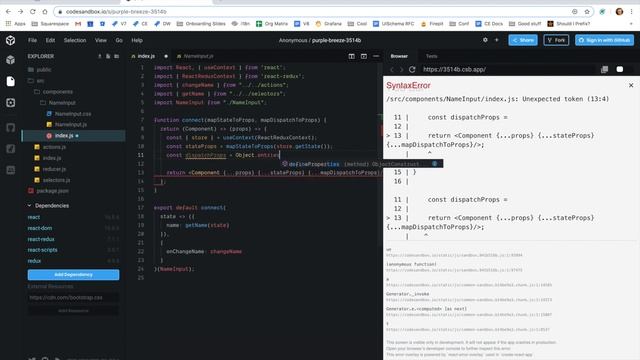Click Chrome back button

tap(9, 12)
